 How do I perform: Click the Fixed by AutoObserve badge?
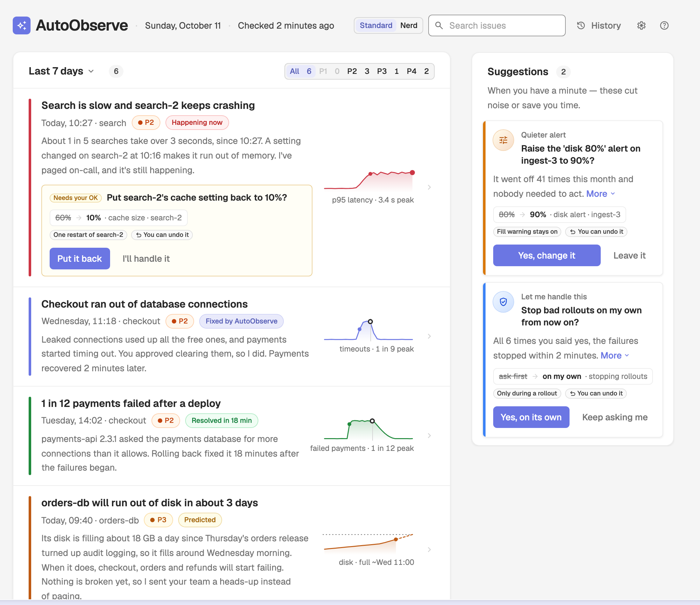241,321
